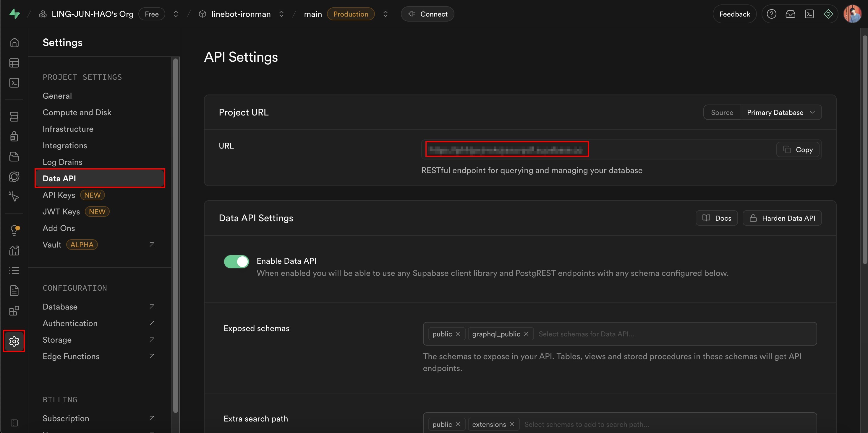Remove the graphql_public exposed schema tag
Screen dimensions: 868x433
click(526, 334)
